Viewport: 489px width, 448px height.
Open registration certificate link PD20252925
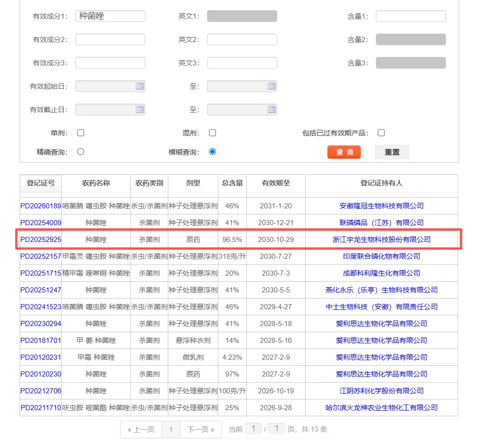[x=40, y=239]
